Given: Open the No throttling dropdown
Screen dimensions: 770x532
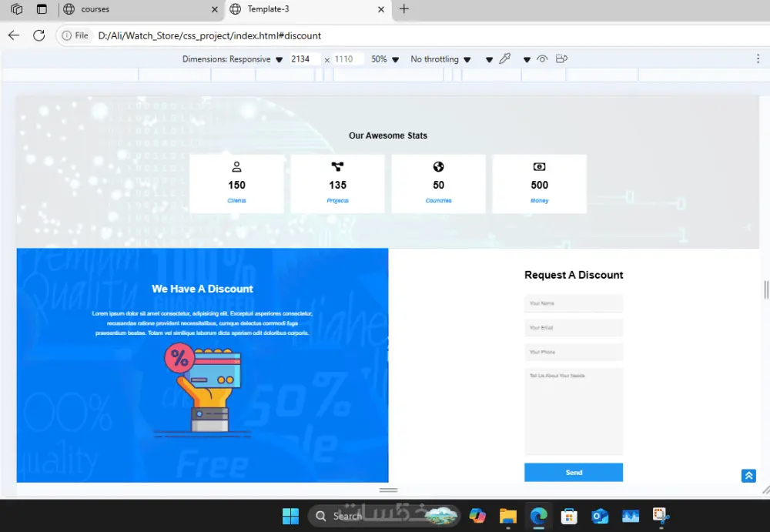Looking at the screenshot, I should (440, 59).
